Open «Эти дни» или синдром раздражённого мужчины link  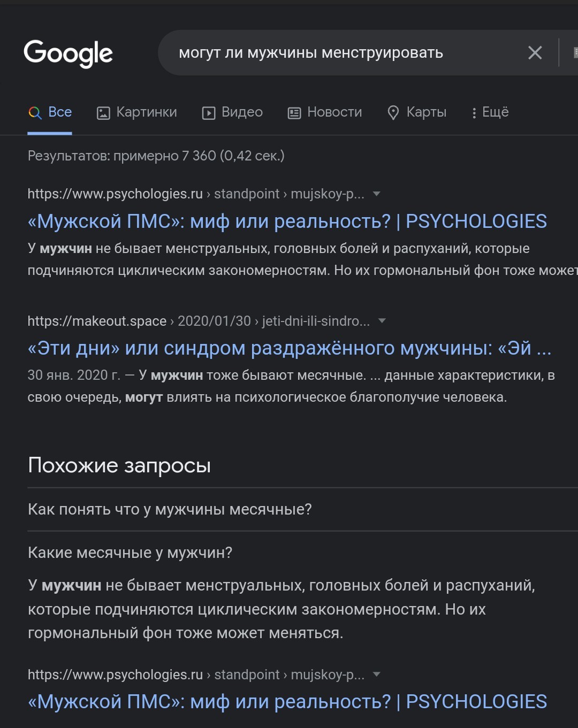click(x=289, y=348)
